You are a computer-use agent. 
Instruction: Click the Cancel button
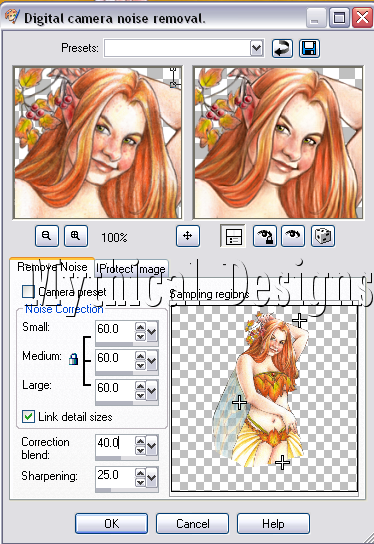[x=193, y=524]
